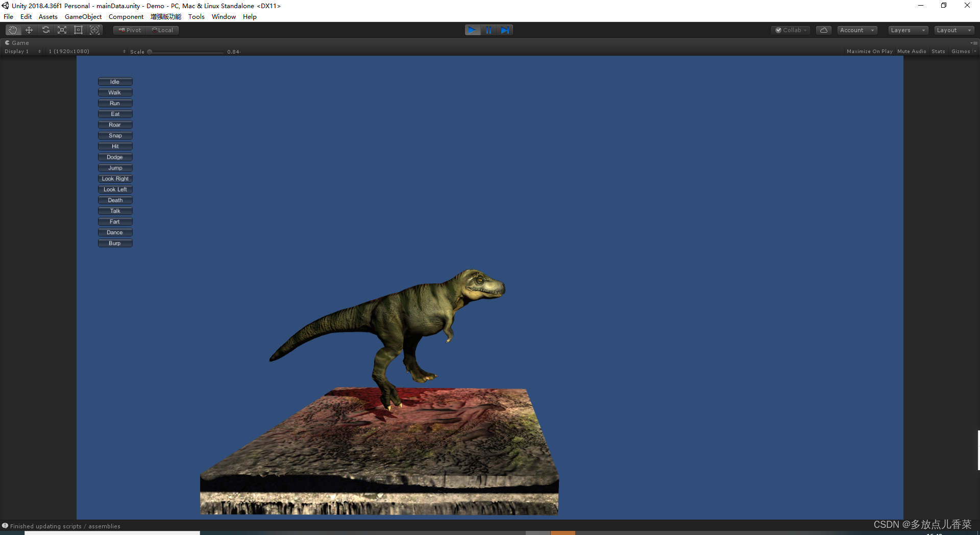Open the Tools menu

(197, 17)
